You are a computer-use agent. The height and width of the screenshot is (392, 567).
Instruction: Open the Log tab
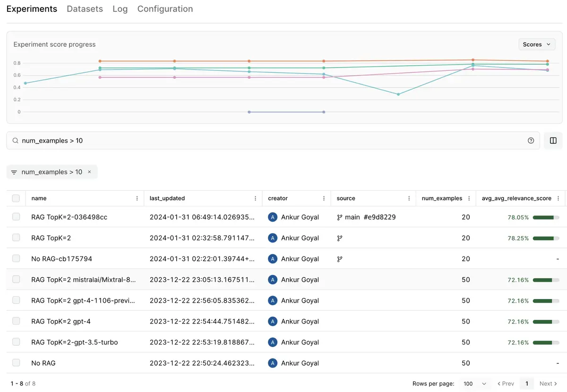point(120,9)
